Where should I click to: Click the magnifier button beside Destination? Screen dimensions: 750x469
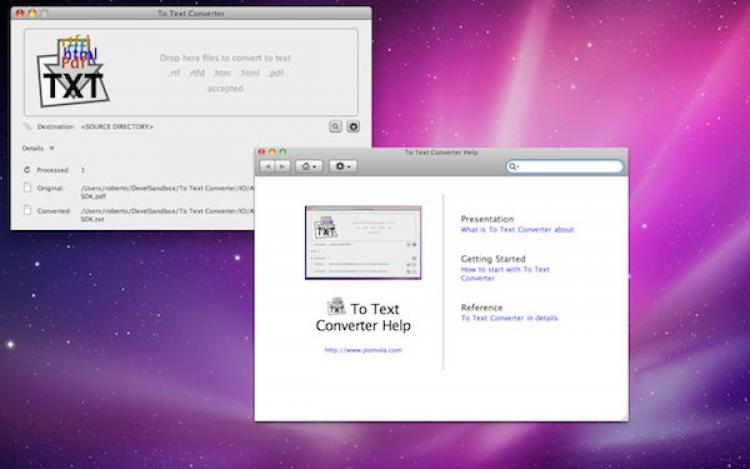335,126
